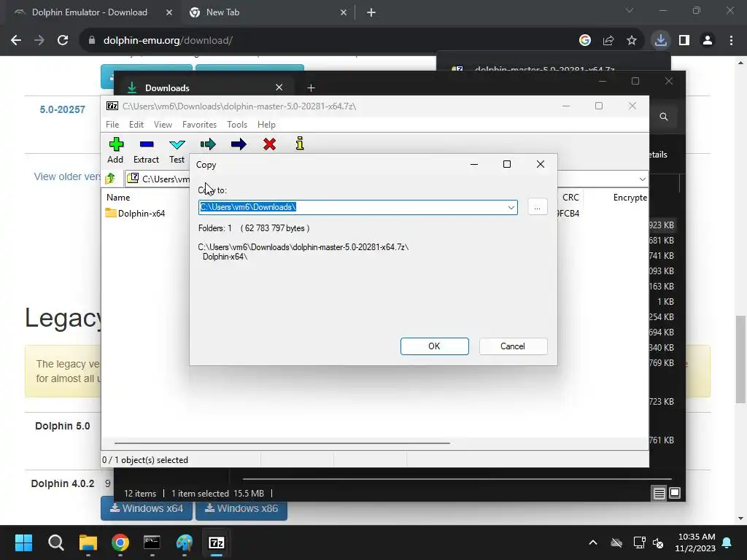Open the Favorites menu in 7-Zip

coord(200,124)
